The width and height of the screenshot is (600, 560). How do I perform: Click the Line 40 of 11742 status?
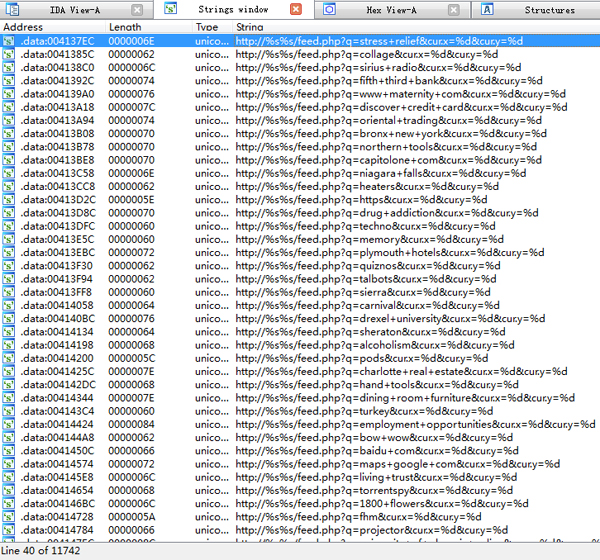point(41,551)
